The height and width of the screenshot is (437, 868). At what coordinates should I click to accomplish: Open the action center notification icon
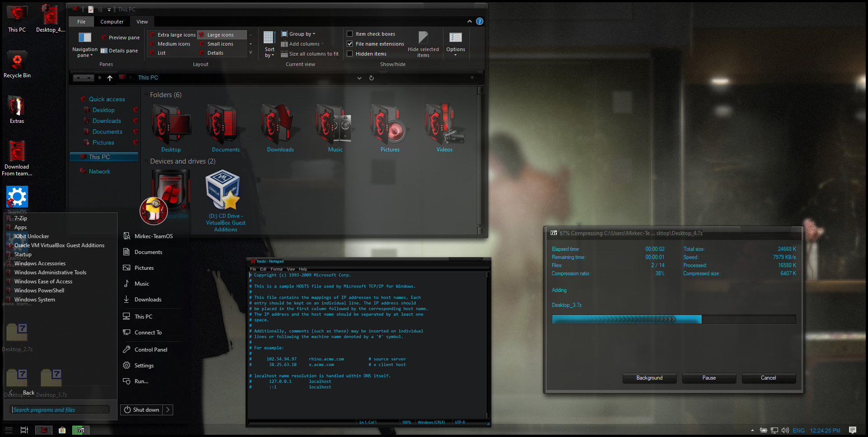[853, 430]
